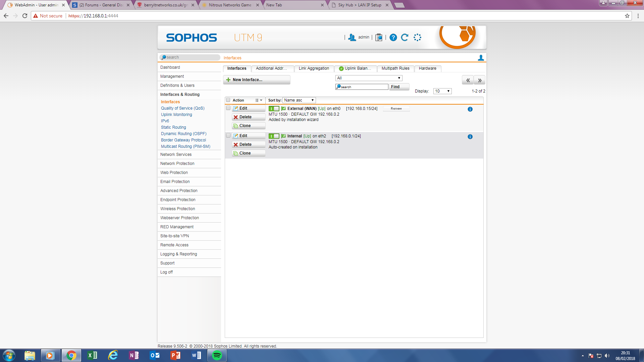Expand the Network Protection menu section
Screen dimensions: 644x362
(x=189, y=164)
